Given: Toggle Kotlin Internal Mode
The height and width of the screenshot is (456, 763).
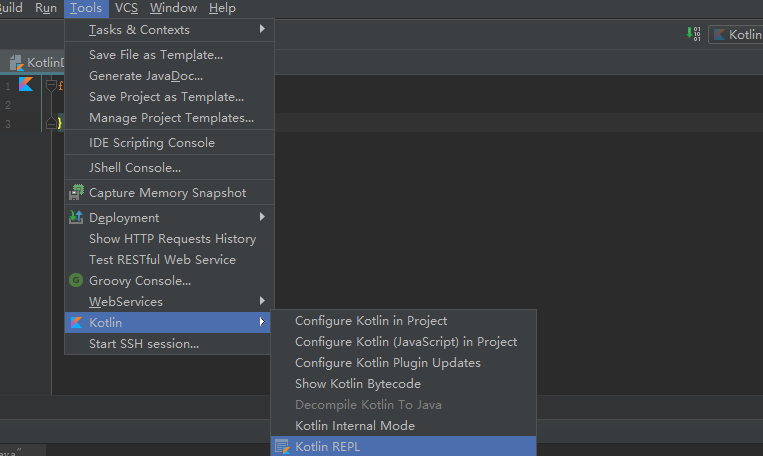Looking at the screenshot, I should [x=403, y=425].
